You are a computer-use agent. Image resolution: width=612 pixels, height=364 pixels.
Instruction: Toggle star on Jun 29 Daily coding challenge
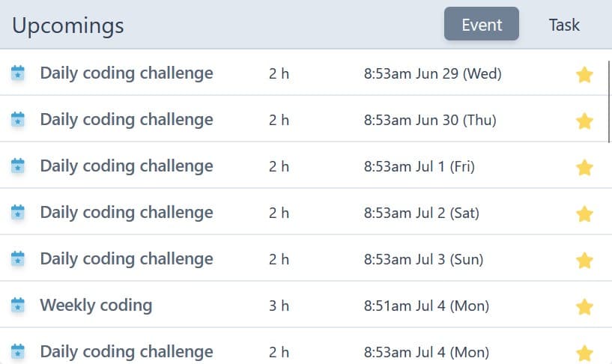click(x=584, y=74)
